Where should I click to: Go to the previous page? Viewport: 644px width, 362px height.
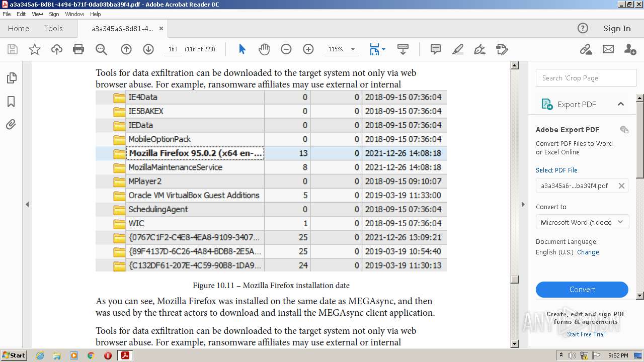tap(126, 49)
